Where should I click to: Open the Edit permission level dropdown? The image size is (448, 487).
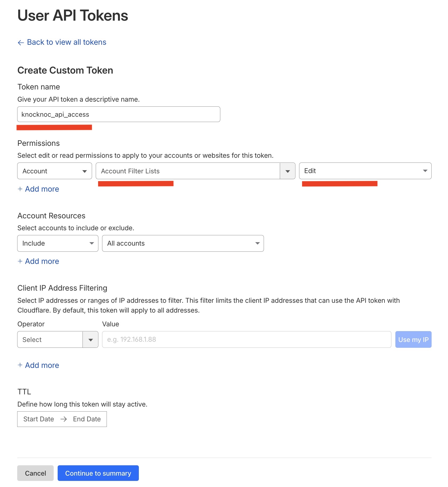click(365, 171)
